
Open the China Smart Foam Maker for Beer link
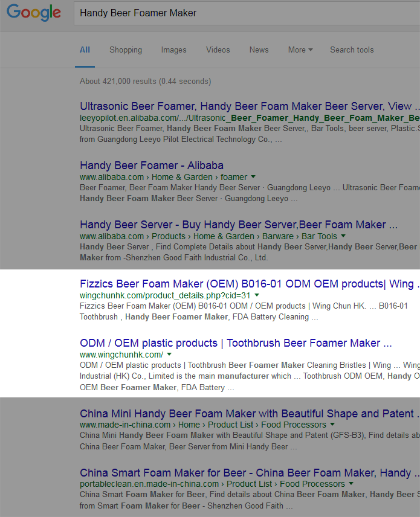pyautogui.click(x=245, y=472)
